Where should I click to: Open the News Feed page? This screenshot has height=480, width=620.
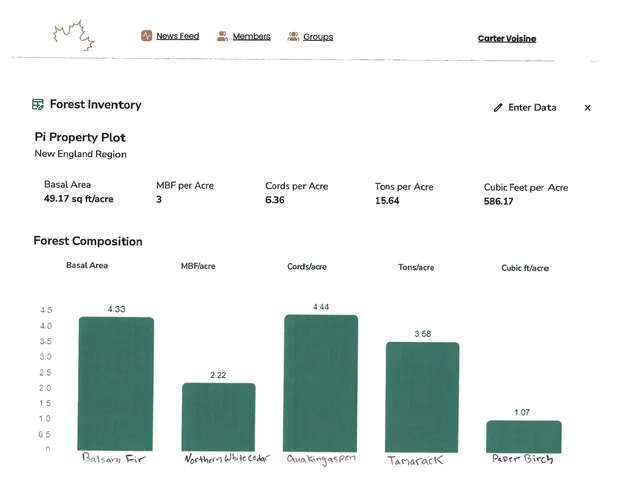click(x=177, y=36)
